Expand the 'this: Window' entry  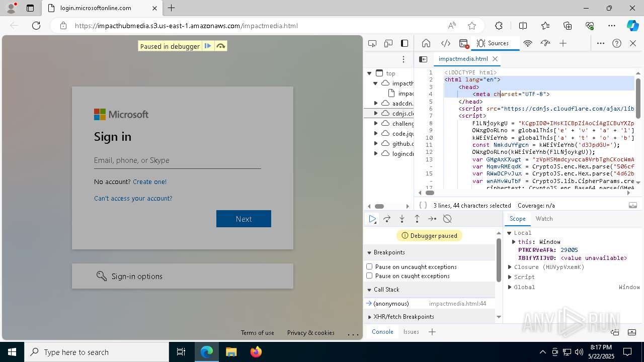tap(514, 242)
